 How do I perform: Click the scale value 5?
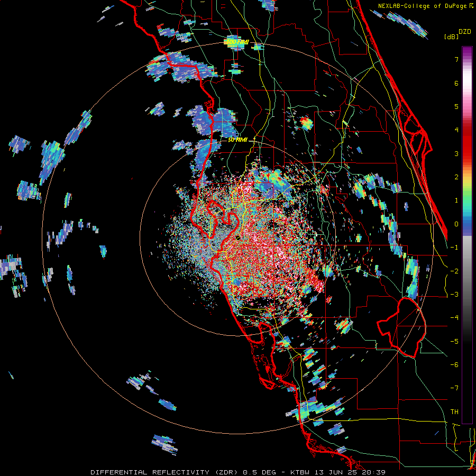456,106
